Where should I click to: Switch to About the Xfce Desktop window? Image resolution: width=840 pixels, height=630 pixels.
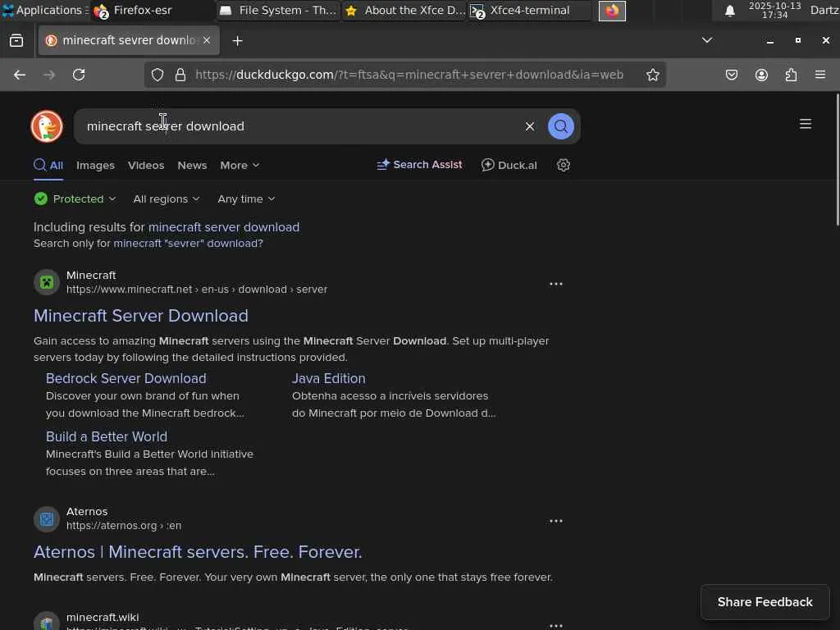[x=404, y=11]
